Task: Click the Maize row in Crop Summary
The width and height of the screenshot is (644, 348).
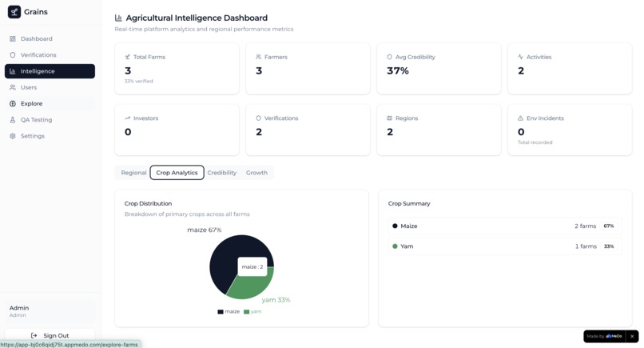Action: [505, 226]
